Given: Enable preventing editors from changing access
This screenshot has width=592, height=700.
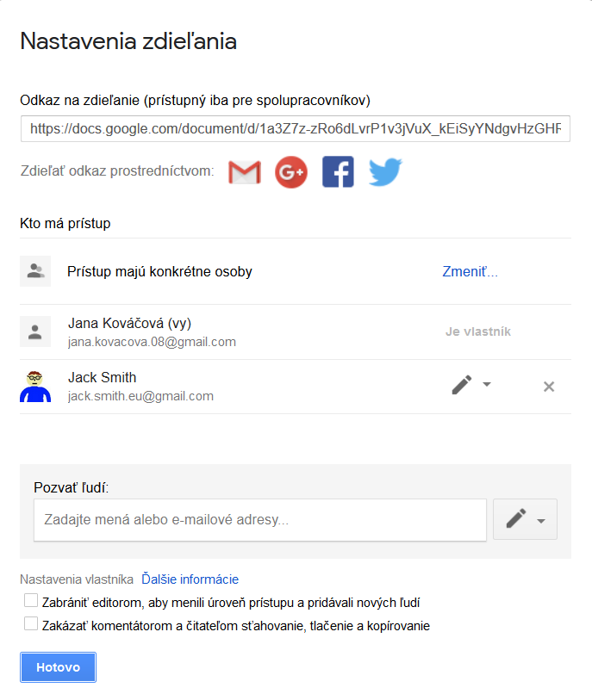Looking at the screenshot, I should pyautogui.click(x=31, y=600).
